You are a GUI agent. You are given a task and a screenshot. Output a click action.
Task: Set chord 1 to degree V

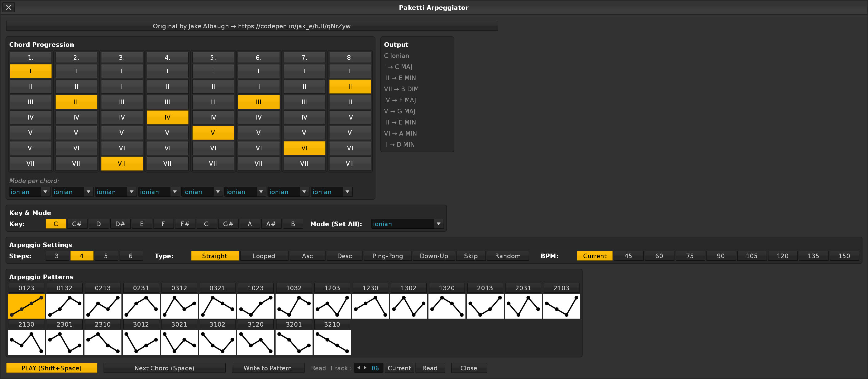pos(31,133)
